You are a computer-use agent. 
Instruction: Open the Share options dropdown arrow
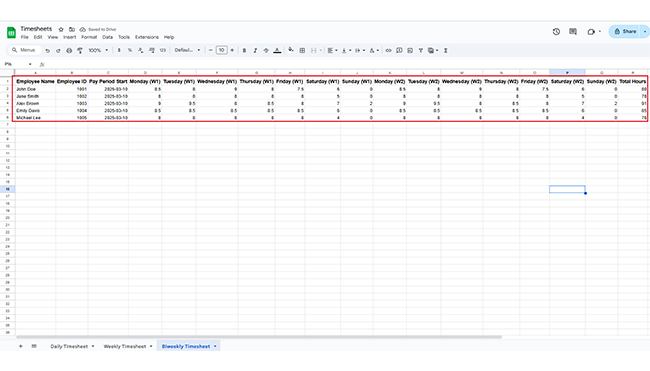pyautogui.click(x=645, y=32)
